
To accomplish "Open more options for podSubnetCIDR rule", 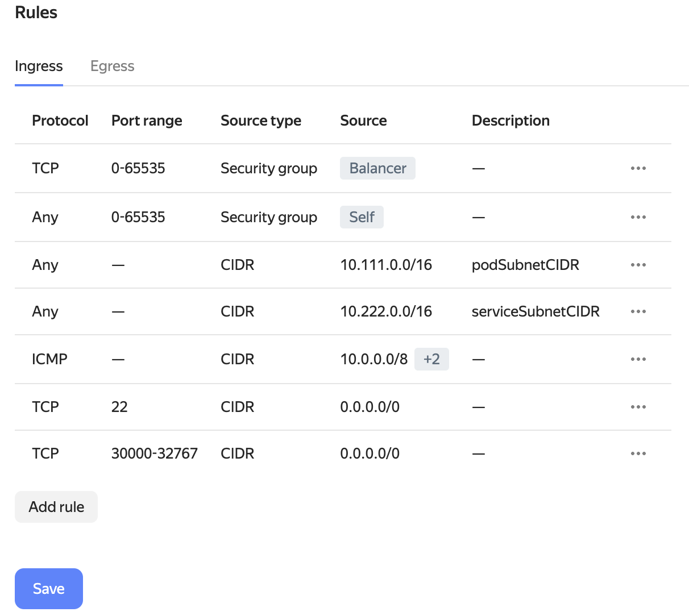I will coord(638,265).
